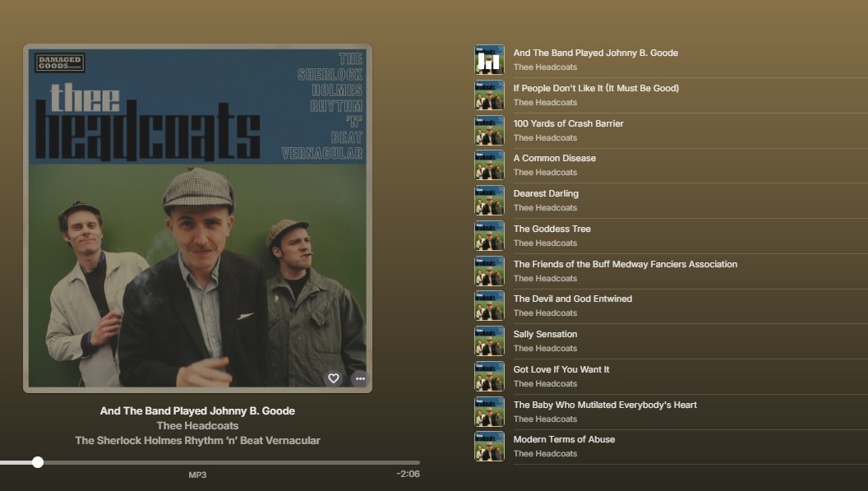Open The Sherlock Holmes Rhythm 'n' Beat Vernacular album link
The height and width of the screenshot is (491, 868).
197,440
